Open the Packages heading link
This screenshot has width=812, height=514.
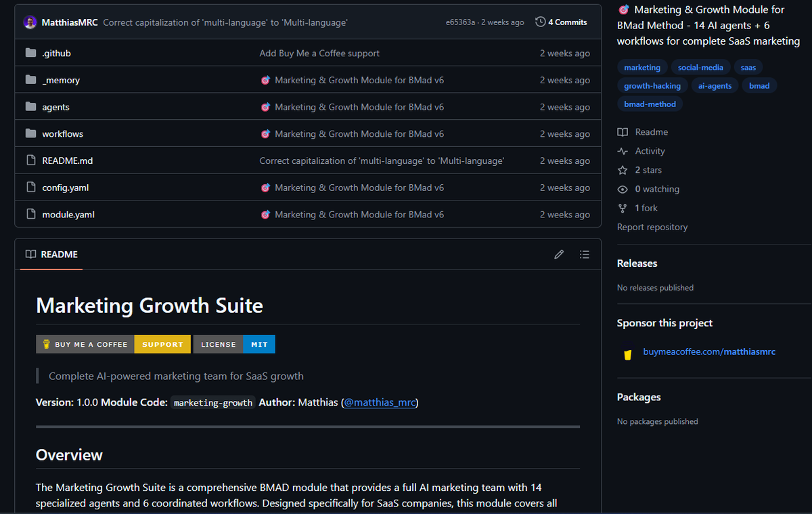click(x=639, y=397)
